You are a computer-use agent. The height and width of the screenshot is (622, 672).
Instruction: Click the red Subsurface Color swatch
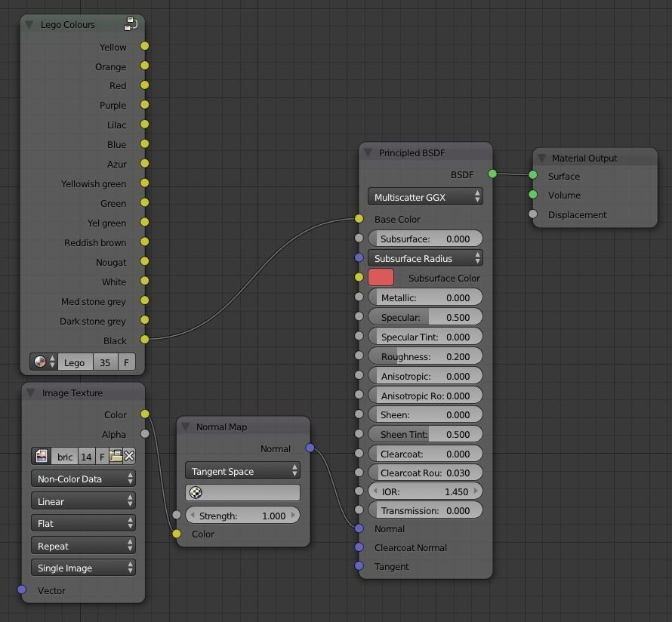[381, 278]
